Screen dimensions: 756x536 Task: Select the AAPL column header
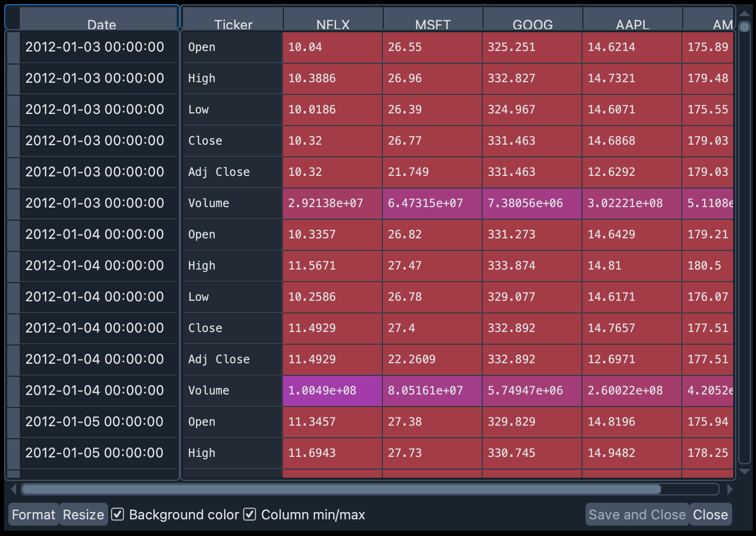631,24
